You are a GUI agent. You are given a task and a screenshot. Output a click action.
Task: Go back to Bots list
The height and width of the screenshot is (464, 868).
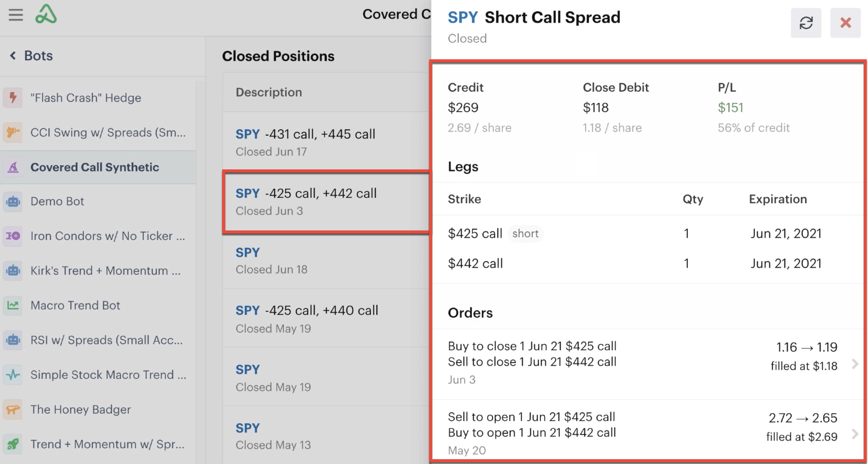(x=31, y=56)
